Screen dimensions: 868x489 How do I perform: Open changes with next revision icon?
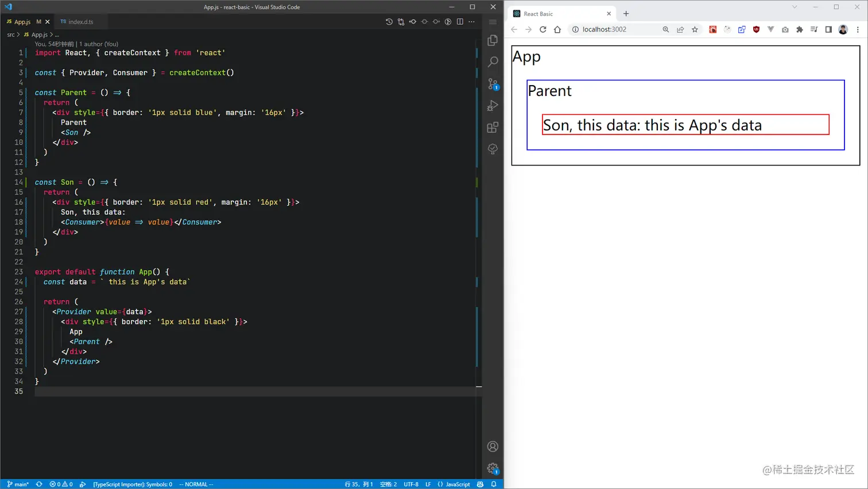pyautogui.click(x=436, y=22)
